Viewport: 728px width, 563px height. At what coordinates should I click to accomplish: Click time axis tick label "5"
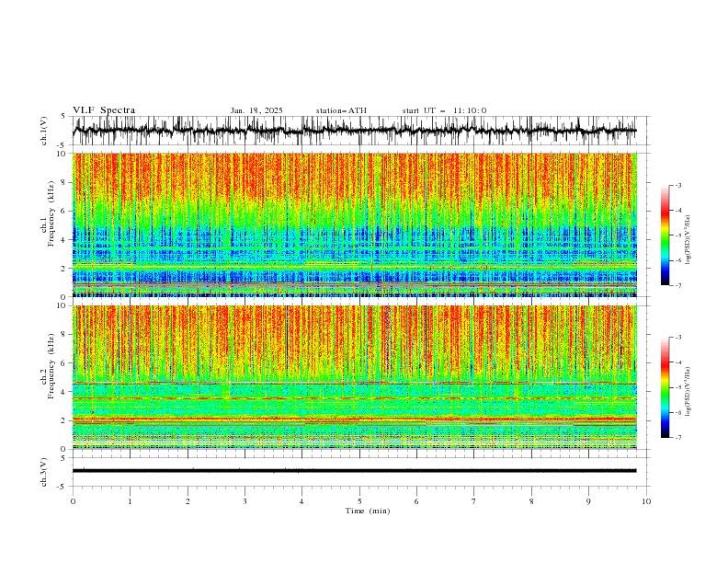tap(359, 501)
